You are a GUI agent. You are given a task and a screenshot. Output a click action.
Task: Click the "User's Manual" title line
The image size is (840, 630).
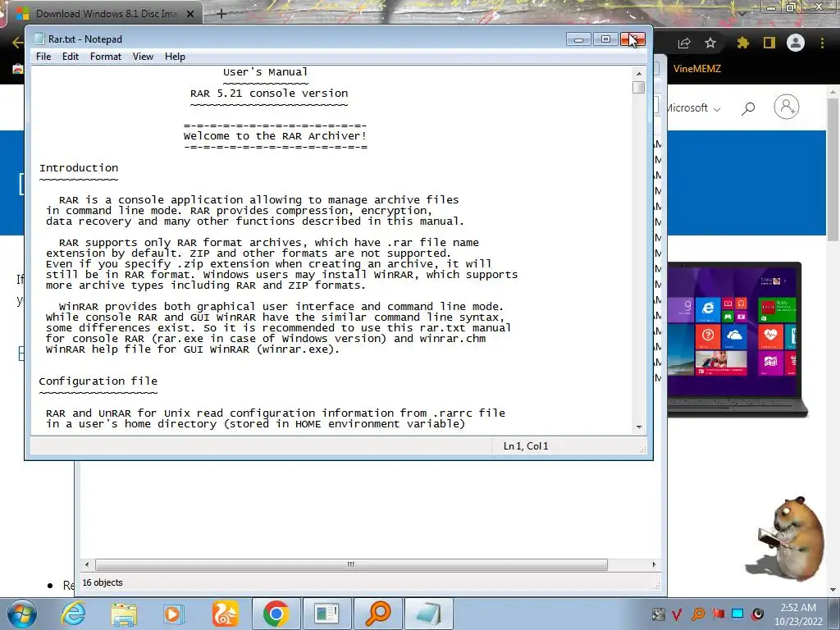click(x=265, y=72)
